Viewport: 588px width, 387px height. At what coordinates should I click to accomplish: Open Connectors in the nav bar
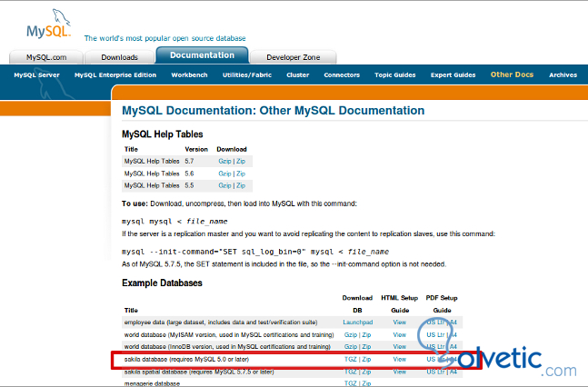342,75
